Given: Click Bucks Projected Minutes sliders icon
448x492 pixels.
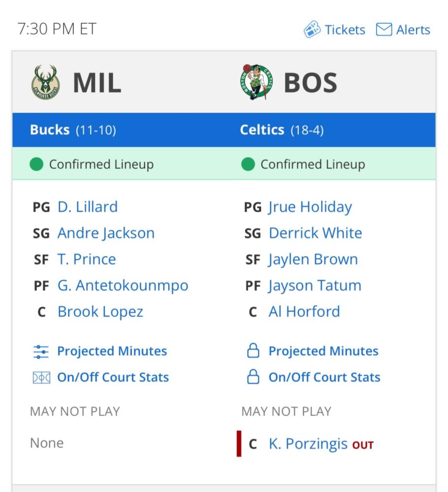Looking at the screenshot, I should click(x=41, y=351).
